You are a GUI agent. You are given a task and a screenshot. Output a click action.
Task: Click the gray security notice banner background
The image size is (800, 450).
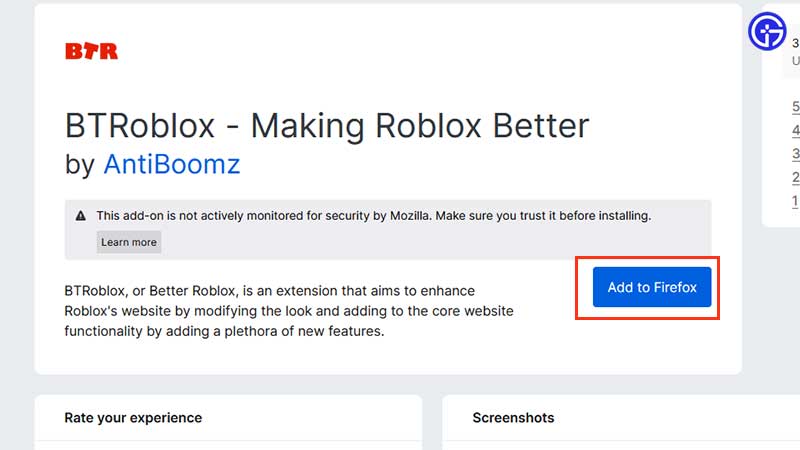pyautogui.click(x=388, y=230)
